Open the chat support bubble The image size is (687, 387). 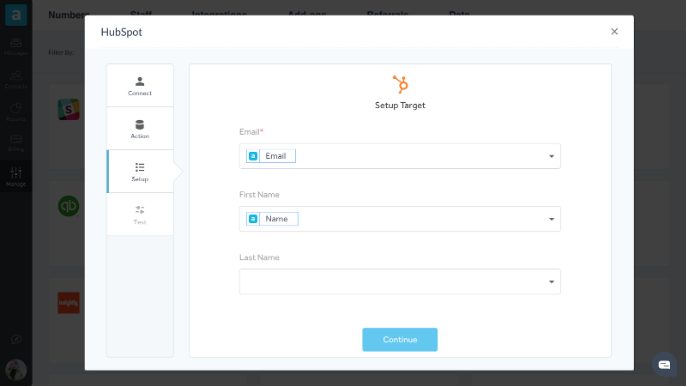click(664, 365)
